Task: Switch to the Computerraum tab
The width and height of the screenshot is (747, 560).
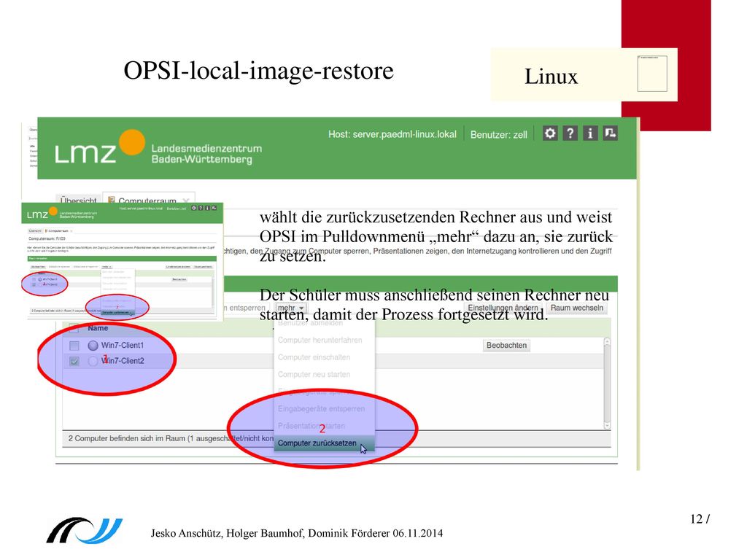Action: pyautogui.click(x=148, y=201)
